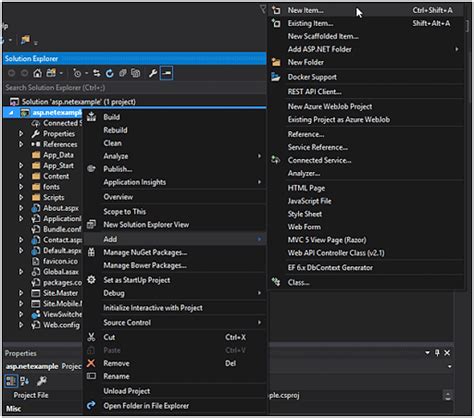474x418 pixels.
Task: Click the Class icon in Add submenu
Action: [276, 282]
